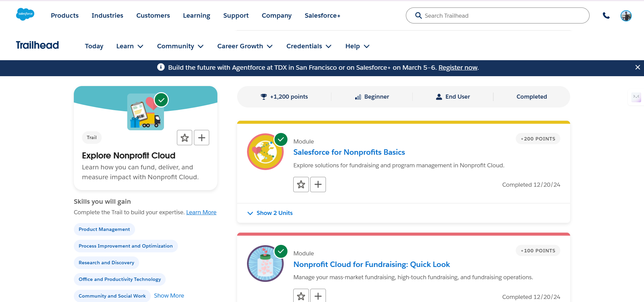Open the Agentforce side panel icon
Image resolution: width=644 pixels, height=302 pixels.
[636, 97]
